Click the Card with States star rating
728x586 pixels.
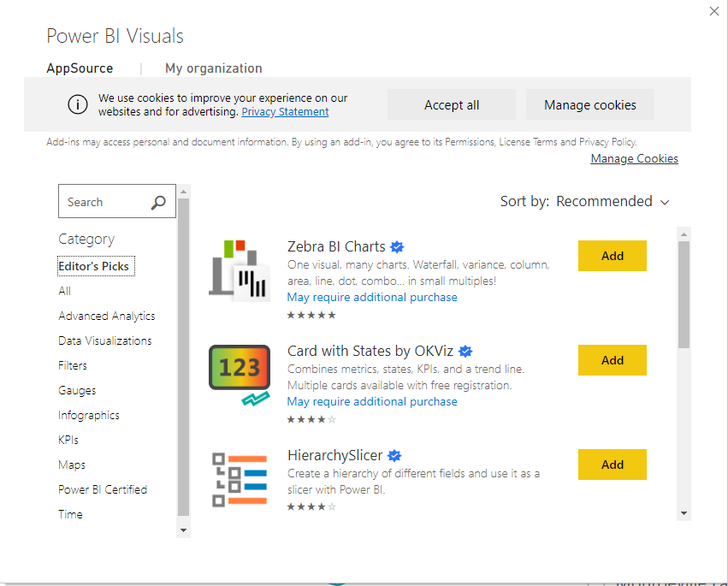311,420
